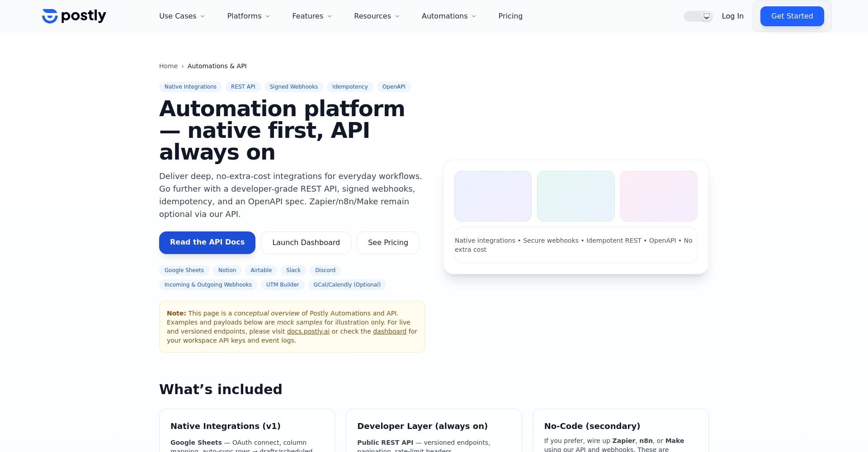Viewport: 868px width, 452px height.
Task: Toggle the theme switch in header
Action: [x=698, y=16]
